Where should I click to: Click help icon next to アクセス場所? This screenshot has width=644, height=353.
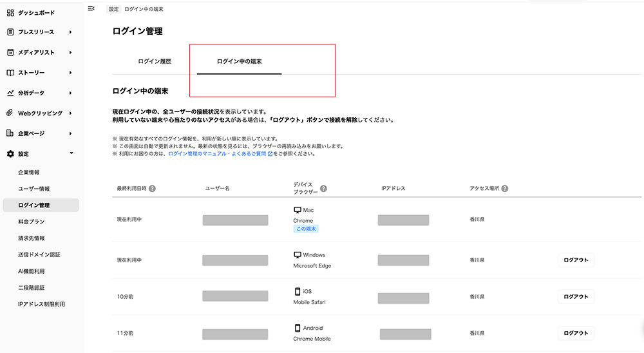(x=505, y=189)
